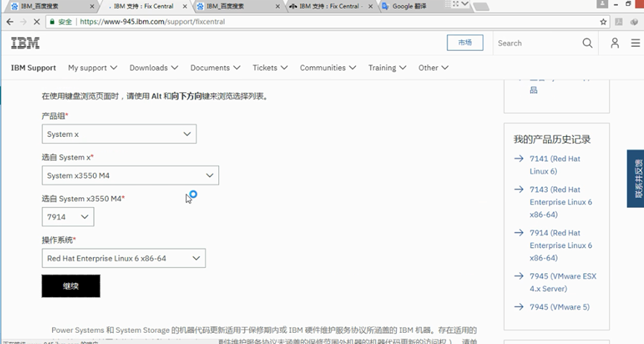Click the 我的产品历史记录 heading

(552, 139)
